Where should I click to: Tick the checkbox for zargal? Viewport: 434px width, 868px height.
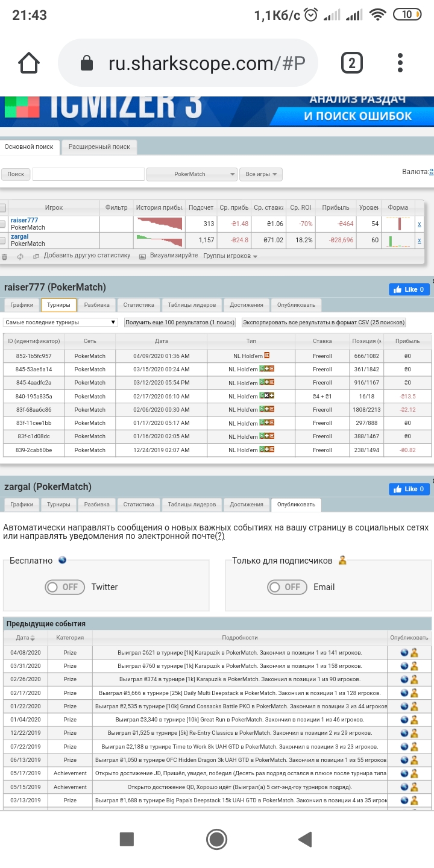pyautogui.click(x=3, y=241)
